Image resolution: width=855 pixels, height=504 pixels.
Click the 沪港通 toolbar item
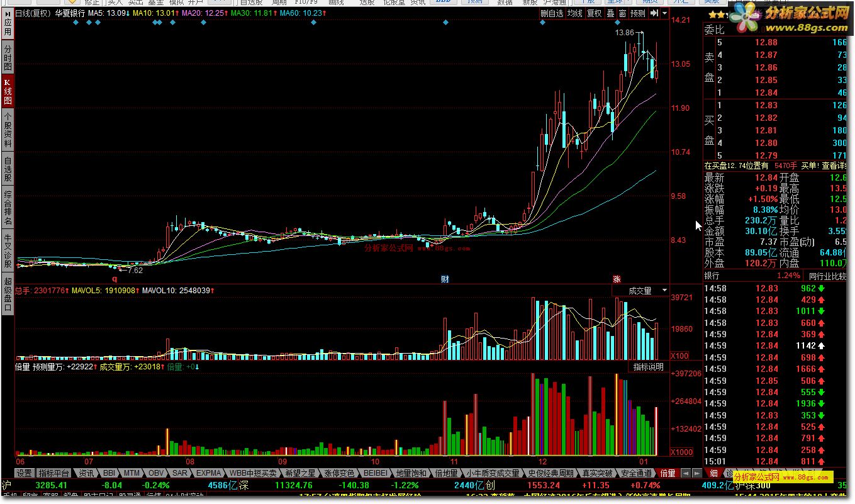(x=555, y=3)
